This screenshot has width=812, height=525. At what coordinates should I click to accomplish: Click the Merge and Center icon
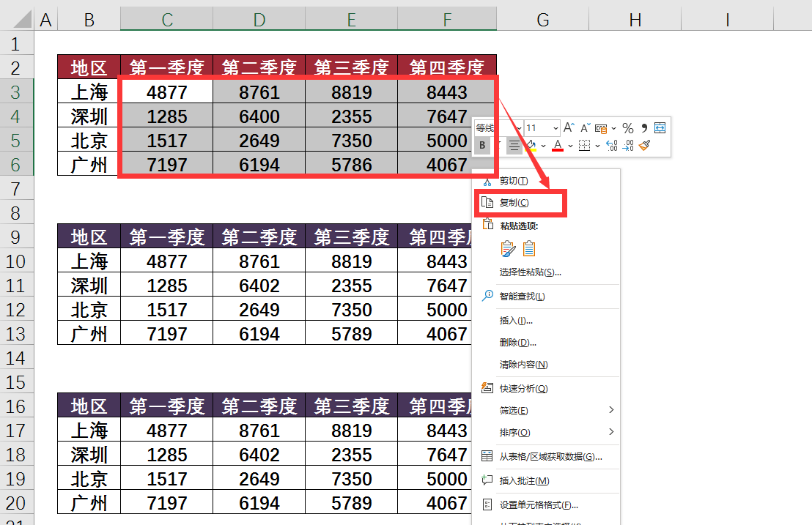[x=660, y=127]
